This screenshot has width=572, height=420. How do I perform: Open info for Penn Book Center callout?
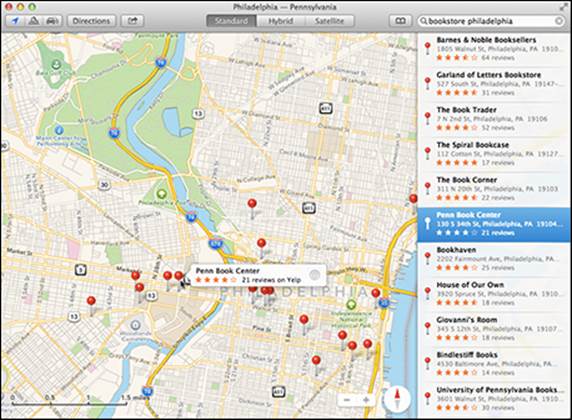[314, 275]
